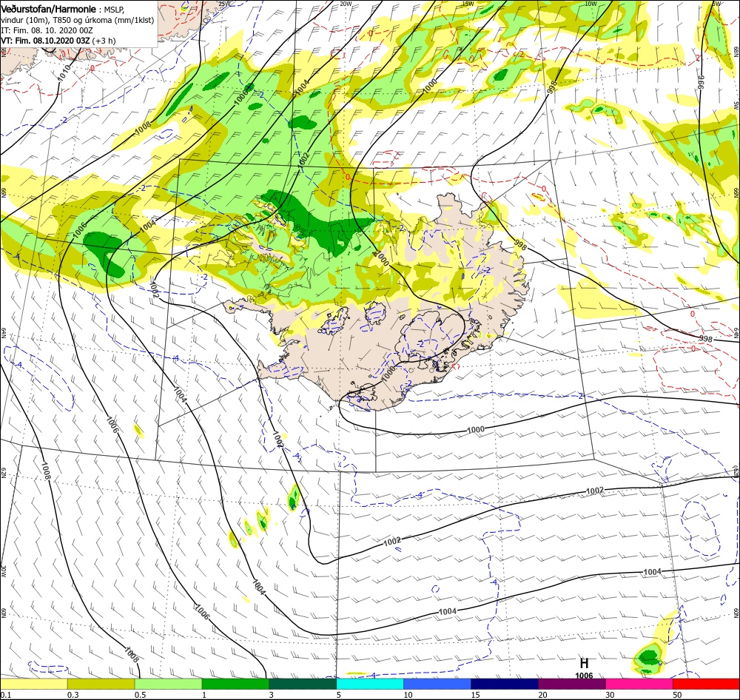Click the 1006 value below the H marker

pos(584,676)
